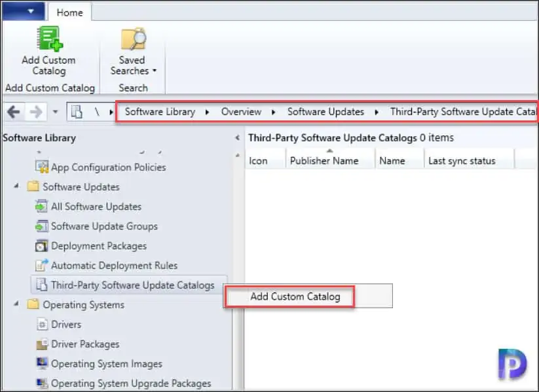Go forward with the right arrow button
Image resolution: width=539 pixels, height=392 pixels.
tap(36, 112)
